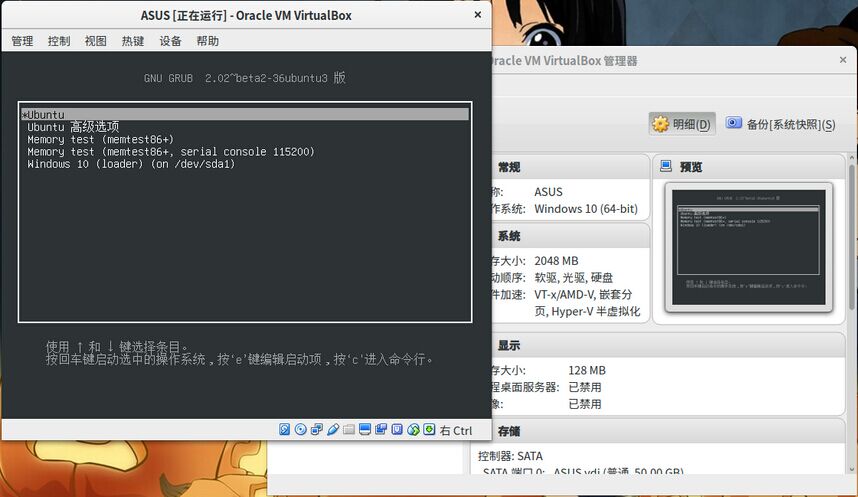Open 备份[系统快照](S) snapshots view
The image size is (858, 497).
coord(781,124)
